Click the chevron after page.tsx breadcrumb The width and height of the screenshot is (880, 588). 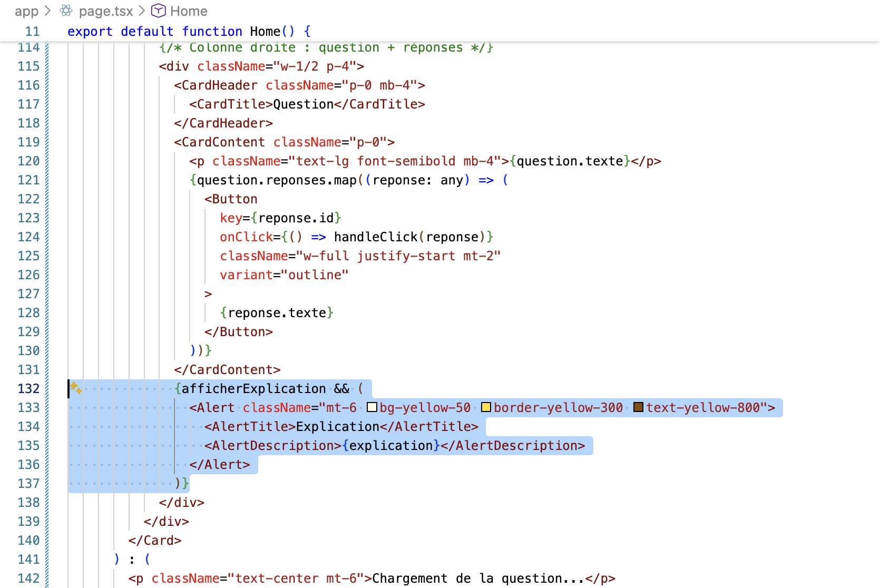[x=142, y=11]
